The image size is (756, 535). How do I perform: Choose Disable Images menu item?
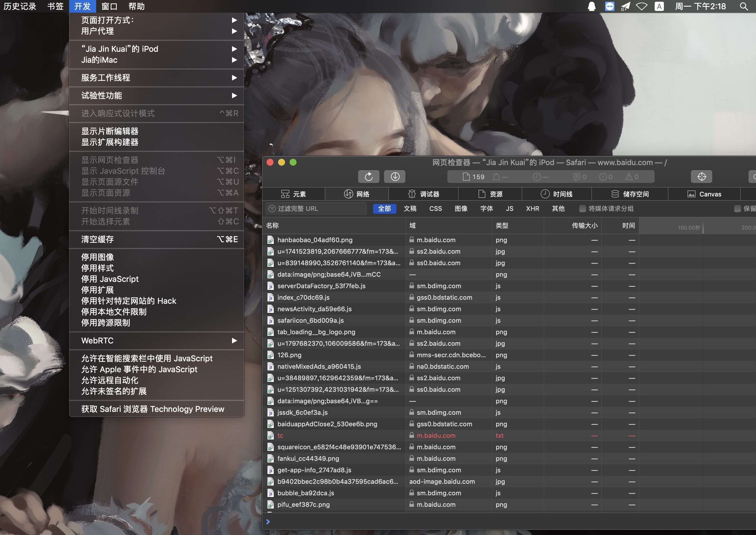[157, 257]
